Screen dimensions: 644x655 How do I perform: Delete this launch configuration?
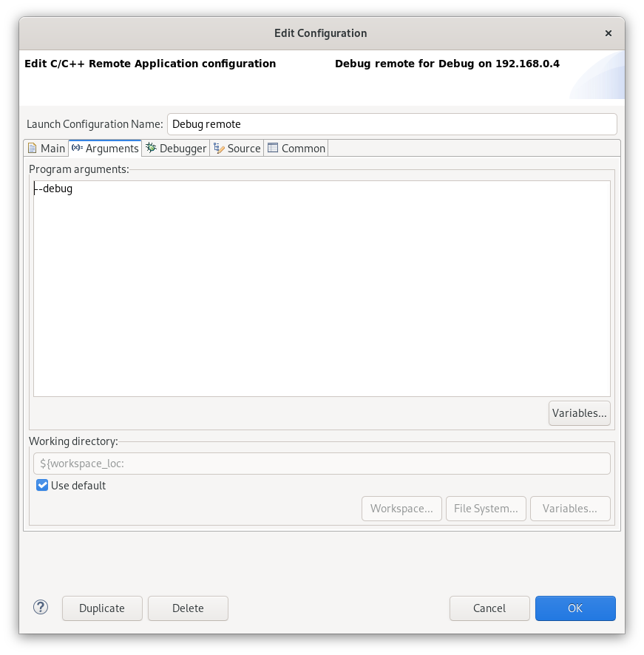pos(188,608)
